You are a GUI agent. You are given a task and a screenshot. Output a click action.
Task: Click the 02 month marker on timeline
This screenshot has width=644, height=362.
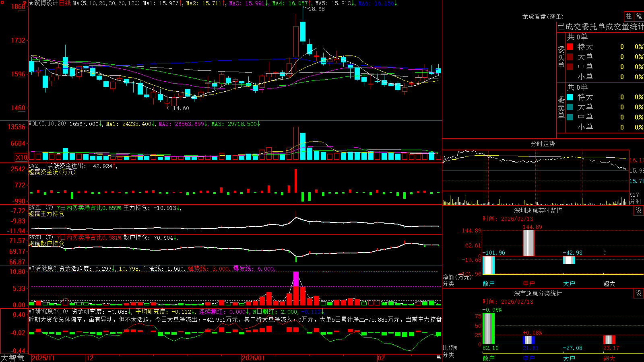(381, 358)
